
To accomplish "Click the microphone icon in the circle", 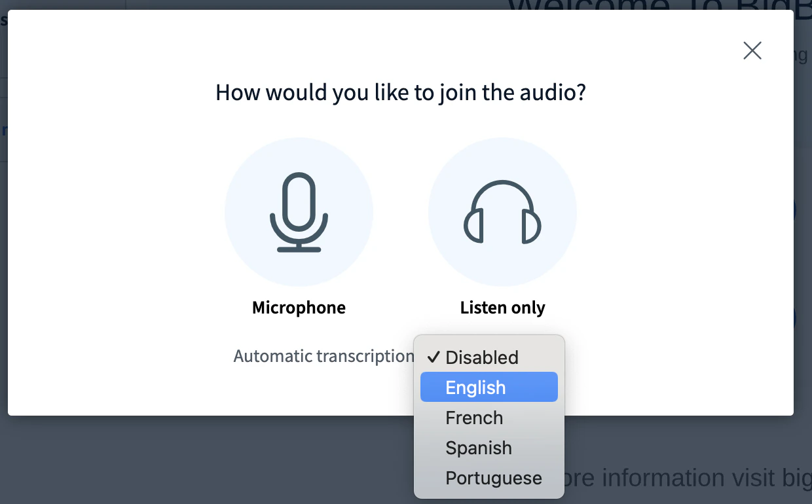I will [x=299, y=211].
